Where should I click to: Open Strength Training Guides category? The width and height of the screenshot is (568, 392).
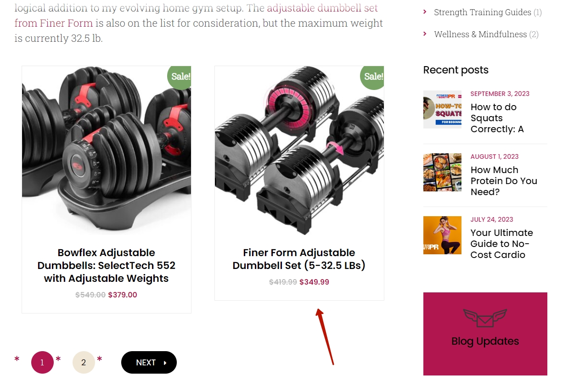point(483,12)
